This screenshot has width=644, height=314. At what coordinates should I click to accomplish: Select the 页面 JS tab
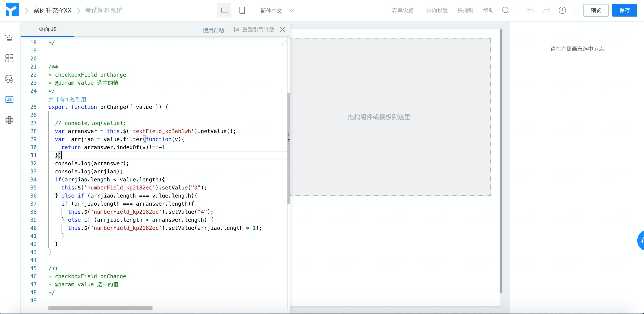pyautogui.click(x=48, y=29)
